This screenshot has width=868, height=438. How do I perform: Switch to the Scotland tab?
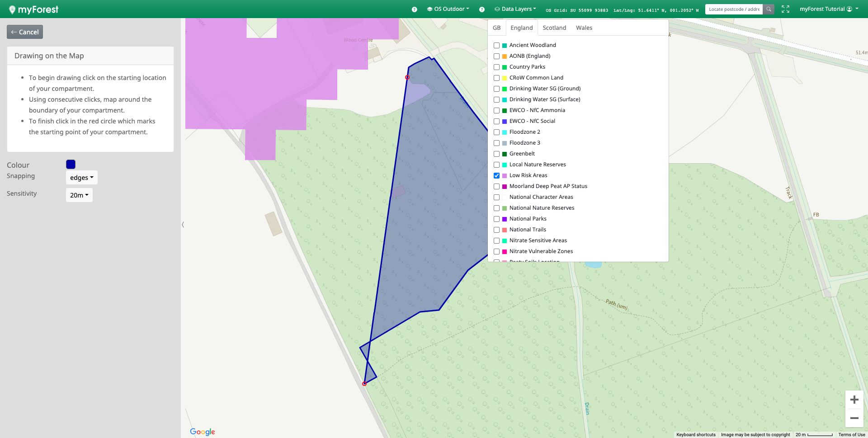click(554, 28)
